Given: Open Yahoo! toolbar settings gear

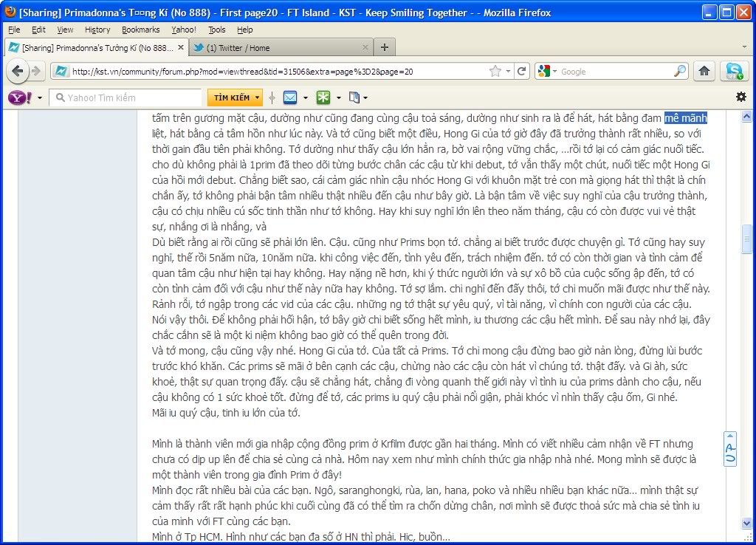Looking at the screenshot, I should 741,97.
